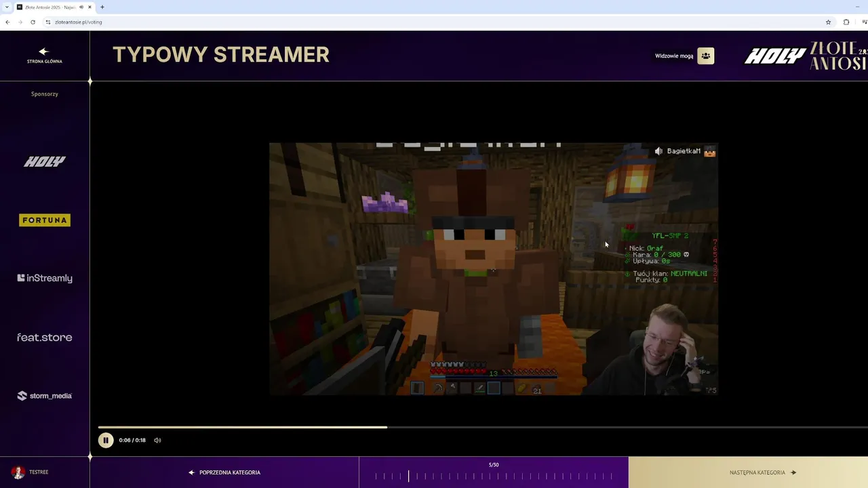Open the feat.store sponsor logo
The image size is (868, 488).
coord(45,337)
